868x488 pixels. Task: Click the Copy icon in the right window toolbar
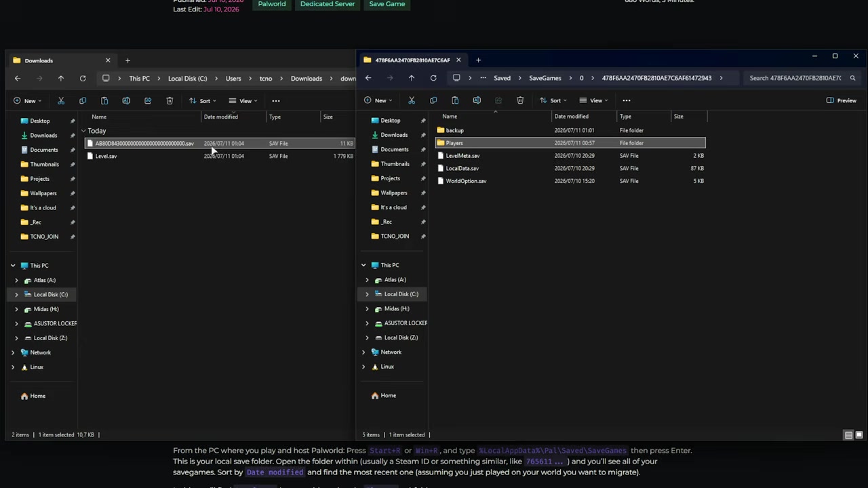(x=433, y=100)
